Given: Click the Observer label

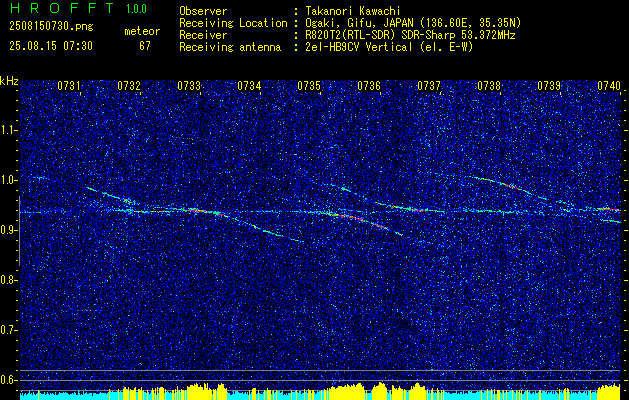Looking at the screenshot, I should coord(203,11).
